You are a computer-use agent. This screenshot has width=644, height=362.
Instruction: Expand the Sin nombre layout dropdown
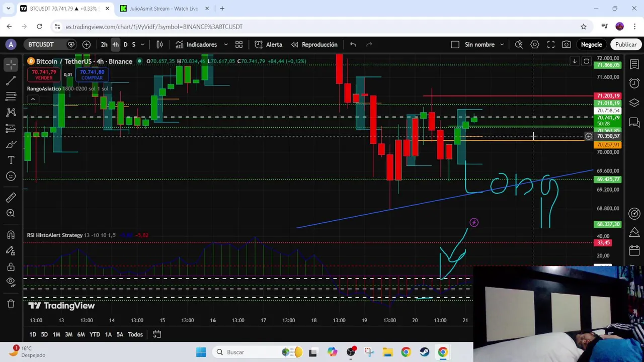tap(502, 44)
